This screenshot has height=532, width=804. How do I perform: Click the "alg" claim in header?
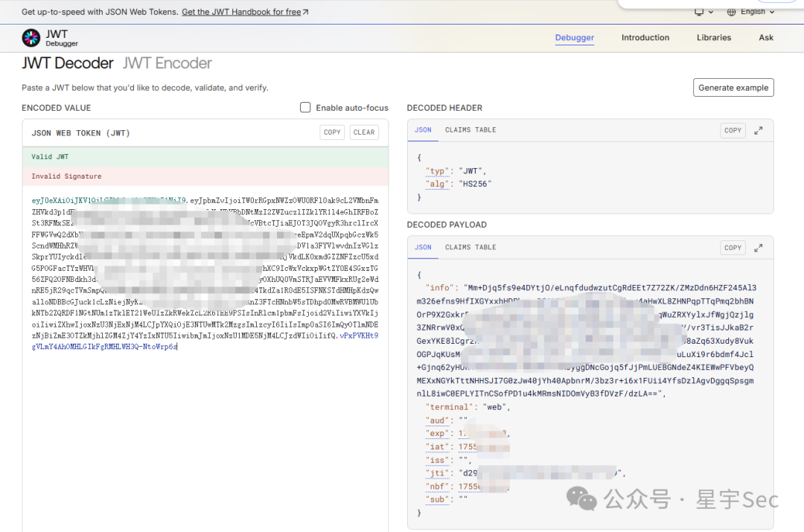pos(439,184)
